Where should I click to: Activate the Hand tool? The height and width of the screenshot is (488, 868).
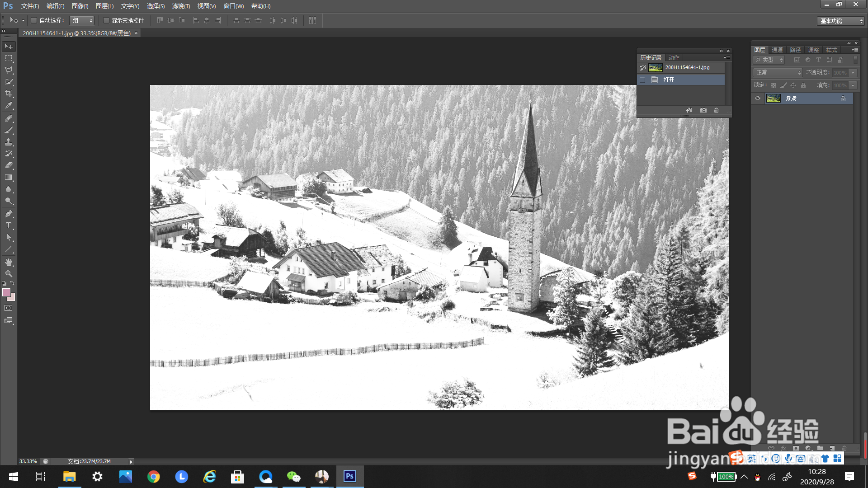tap(9, 262)
